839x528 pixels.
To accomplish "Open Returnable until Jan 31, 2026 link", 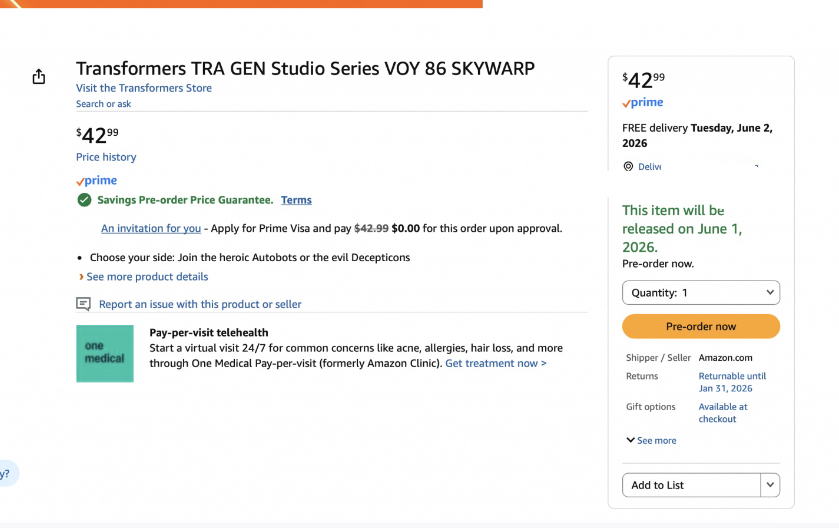I will [x=732, y=382].
